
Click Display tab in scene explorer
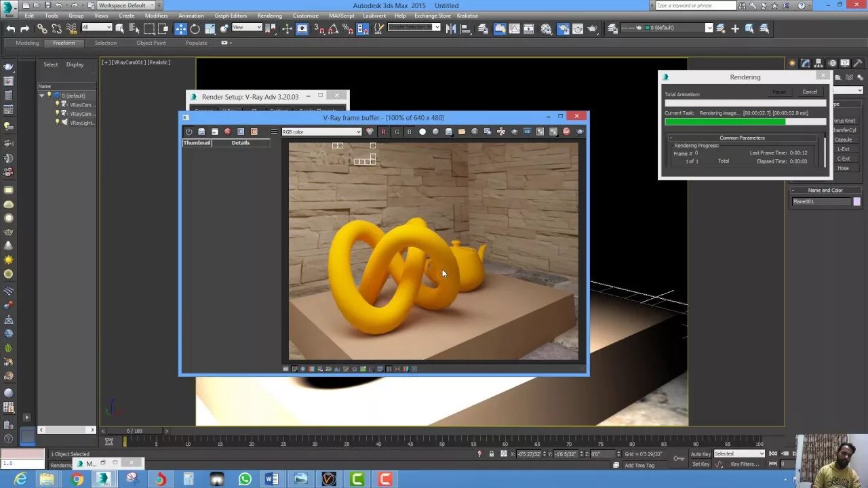click(x=75, y=64)
